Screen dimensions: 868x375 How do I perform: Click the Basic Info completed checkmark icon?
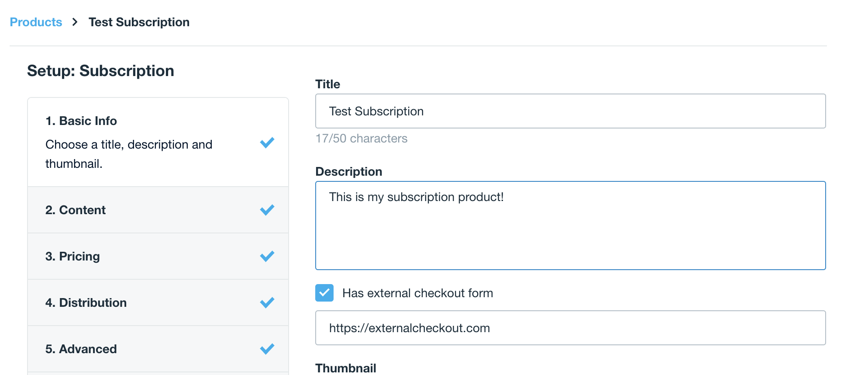pos(267,143)
